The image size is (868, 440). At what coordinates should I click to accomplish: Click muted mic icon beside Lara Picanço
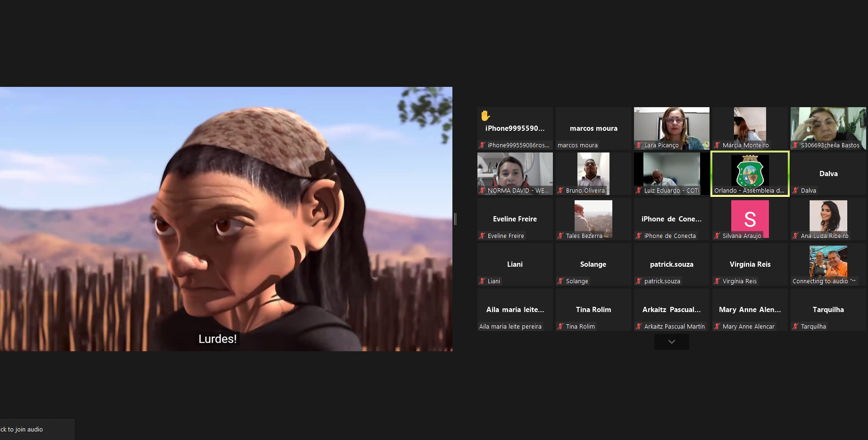click(x=639, y=145)
